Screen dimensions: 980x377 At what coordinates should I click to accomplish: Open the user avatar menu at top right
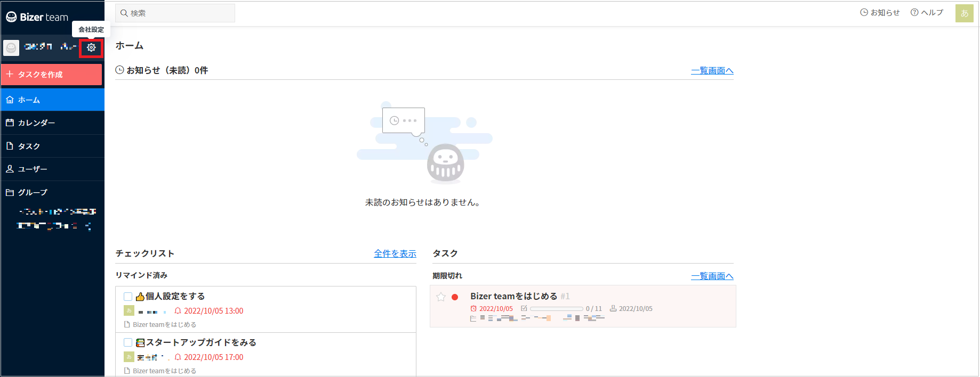point(964,13)
